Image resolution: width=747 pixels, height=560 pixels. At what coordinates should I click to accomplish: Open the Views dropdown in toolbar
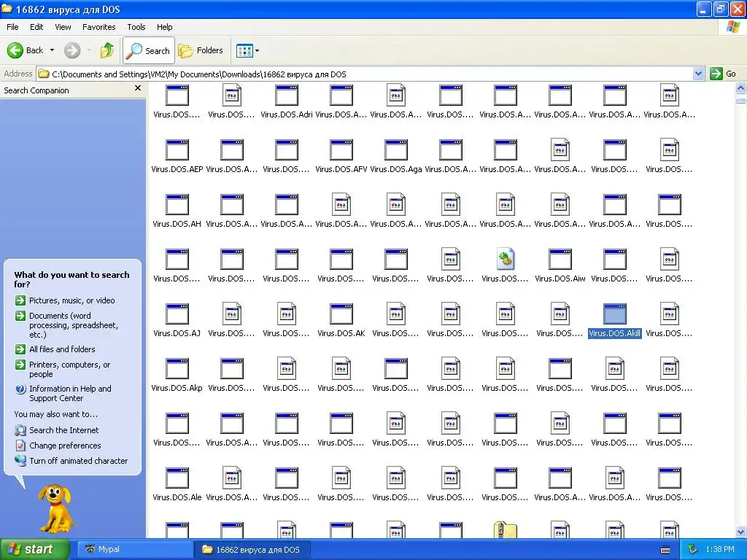(x=248, y=50)
